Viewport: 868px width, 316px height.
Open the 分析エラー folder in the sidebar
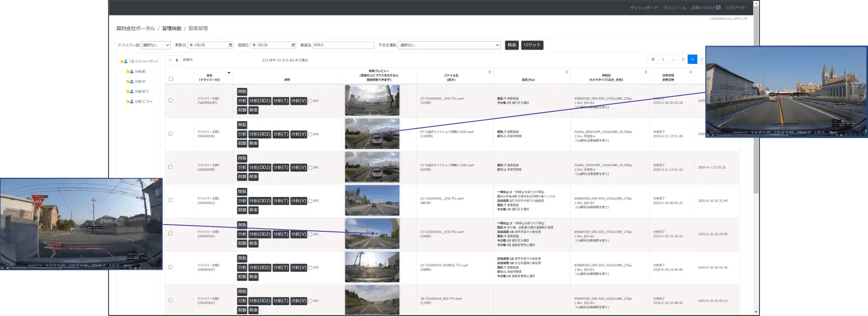pyautogui.click(x=143, y=101)
